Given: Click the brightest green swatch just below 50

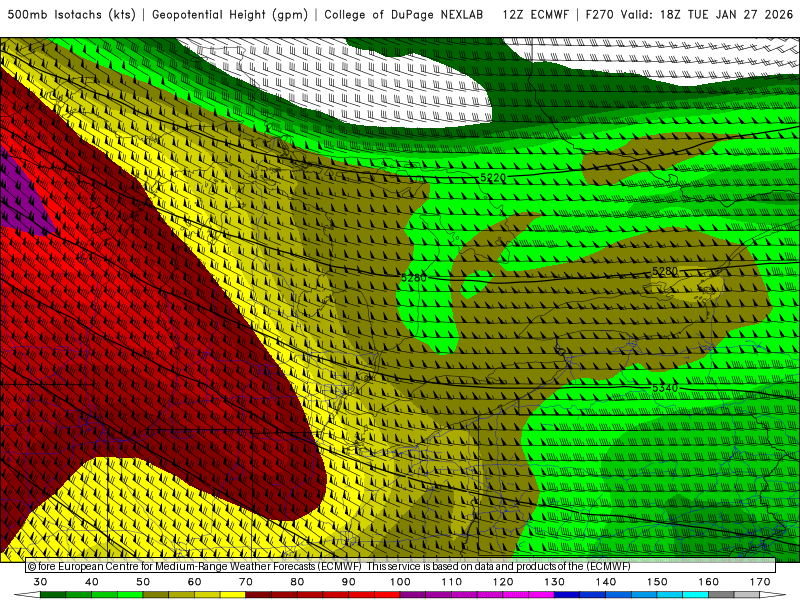Looking at the screenshot, I should point(130,595).
